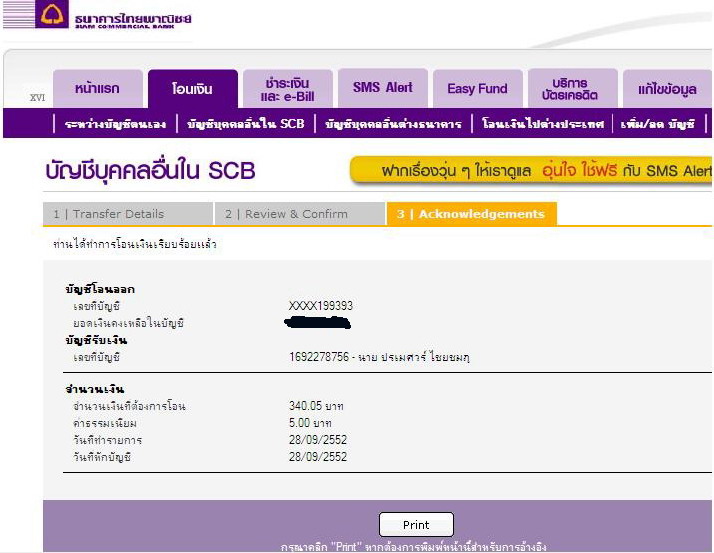Switch to the SMS Alert tab
This screenshot has height=553, width=714.
(x=382, y=88)
